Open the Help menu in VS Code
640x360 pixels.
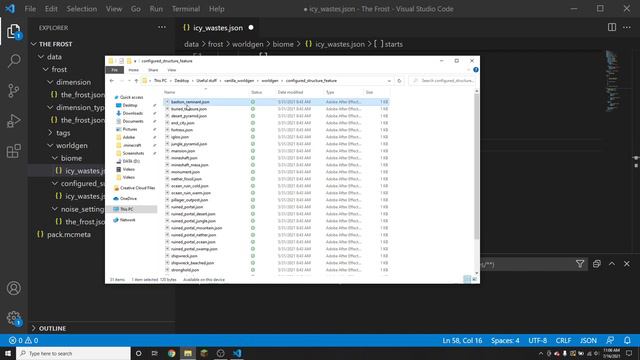(x=217, y=9)
